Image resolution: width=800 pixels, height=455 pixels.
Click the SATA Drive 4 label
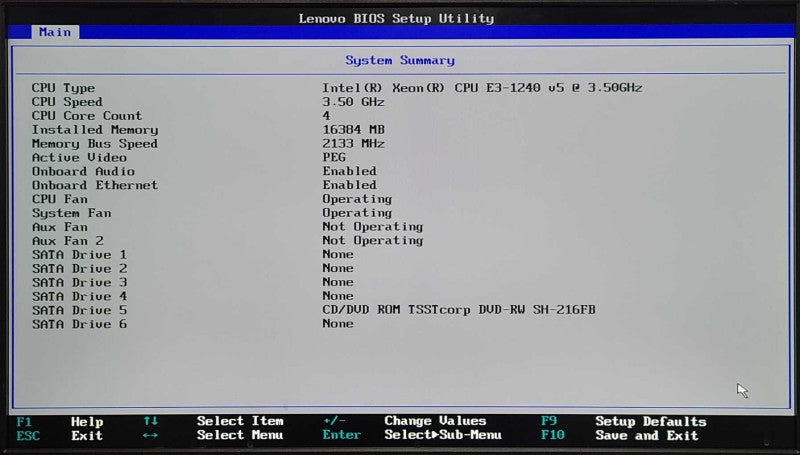[79, 296]
